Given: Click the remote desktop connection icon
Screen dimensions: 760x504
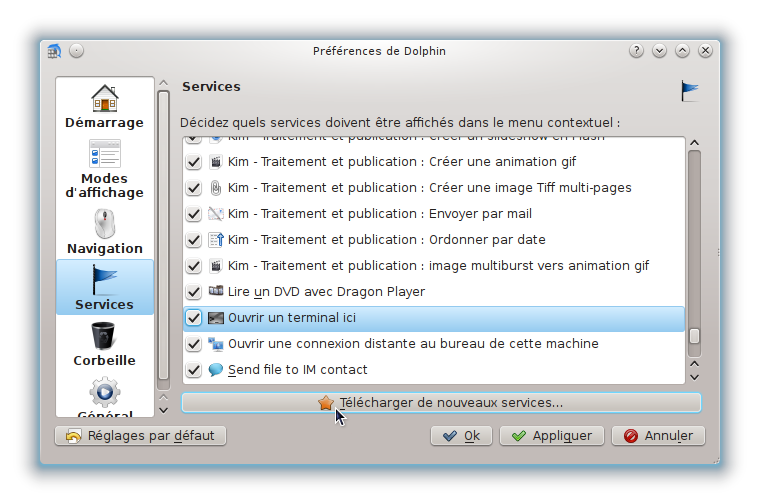Looking at the screenshot, I should click(x=216, y=344).
